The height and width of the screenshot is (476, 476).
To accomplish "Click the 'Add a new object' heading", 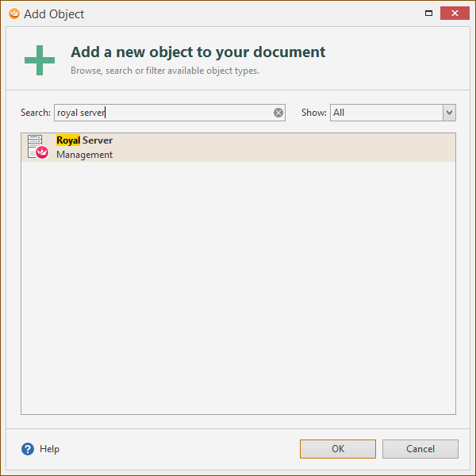I will (198, 52).
